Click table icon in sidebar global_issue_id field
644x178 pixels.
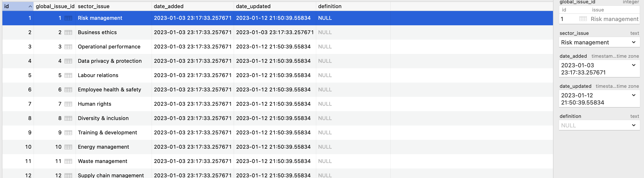[x=583, y=19]
